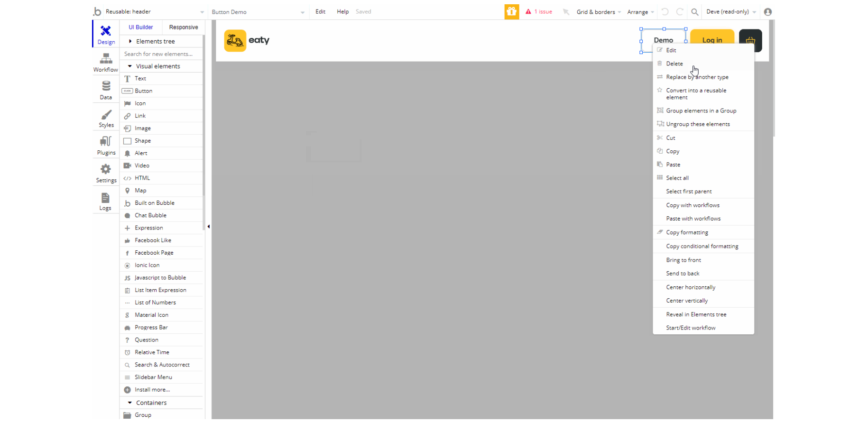The width and height of the screenshot is (868, 422).
Task: Open the user account avatar icon
Action: click(x=768, y=12)
